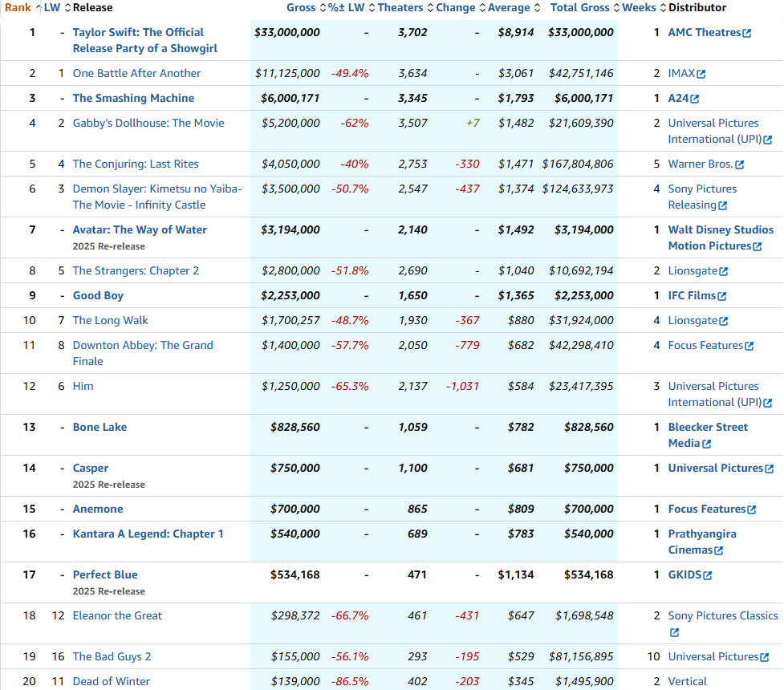Click the Distributor column header
The image size is (784, 690).
click(x=697, y=7)
